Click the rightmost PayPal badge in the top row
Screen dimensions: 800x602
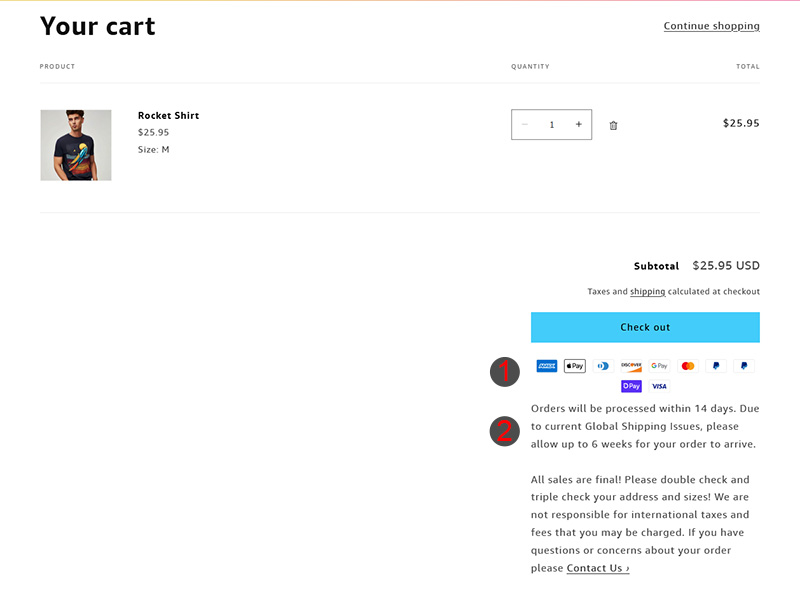[743, 365]
